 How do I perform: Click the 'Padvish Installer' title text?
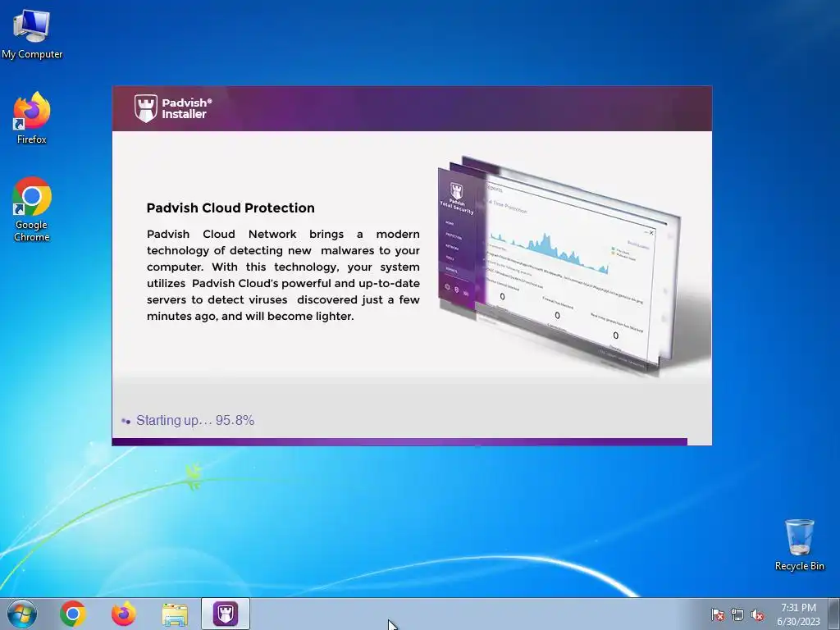click(x=186, y=108)
